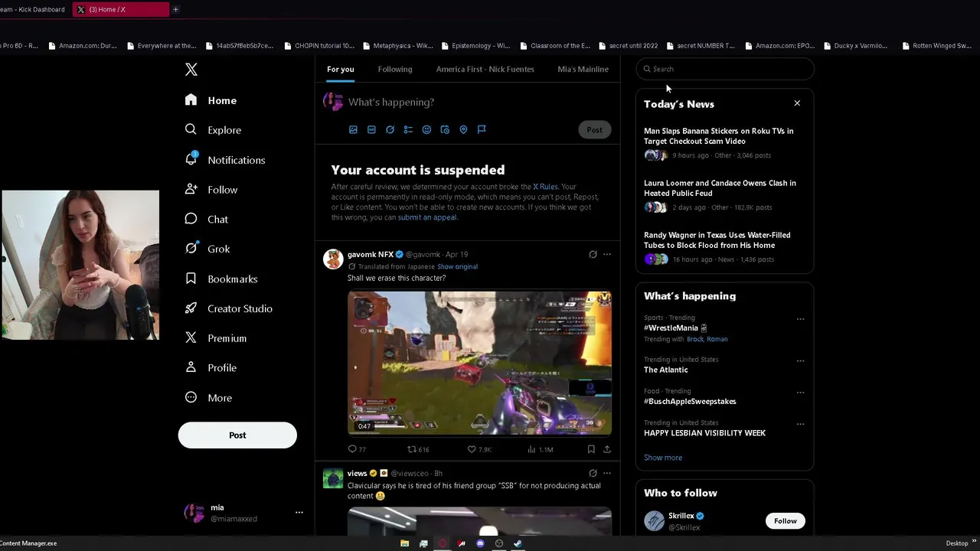Like gavomk post with 7.9K likes
The width and height of the screenshot is (980, 551).
pyautogui.click(x=479, y=450)
